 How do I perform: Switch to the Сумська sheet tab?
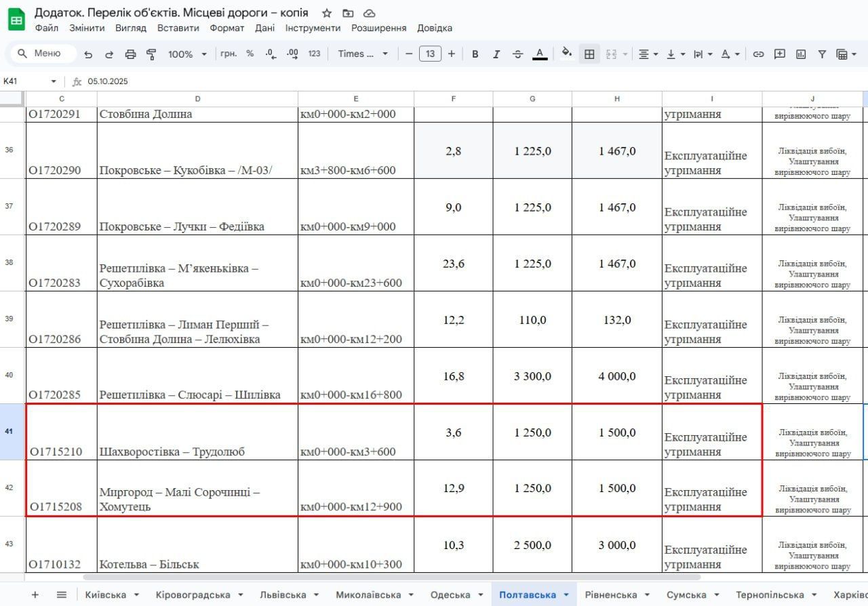[x=686, y=594]
